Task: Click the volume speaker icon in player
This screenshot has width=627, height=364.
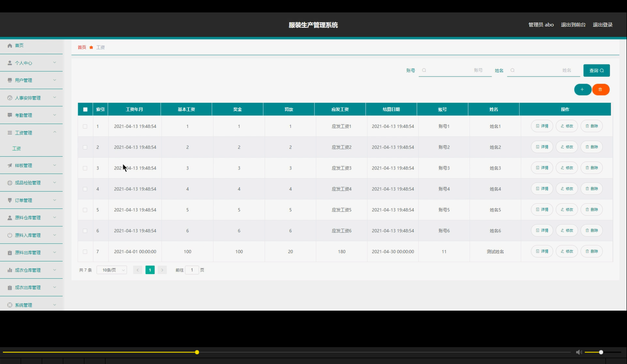Action: (579, 352)
